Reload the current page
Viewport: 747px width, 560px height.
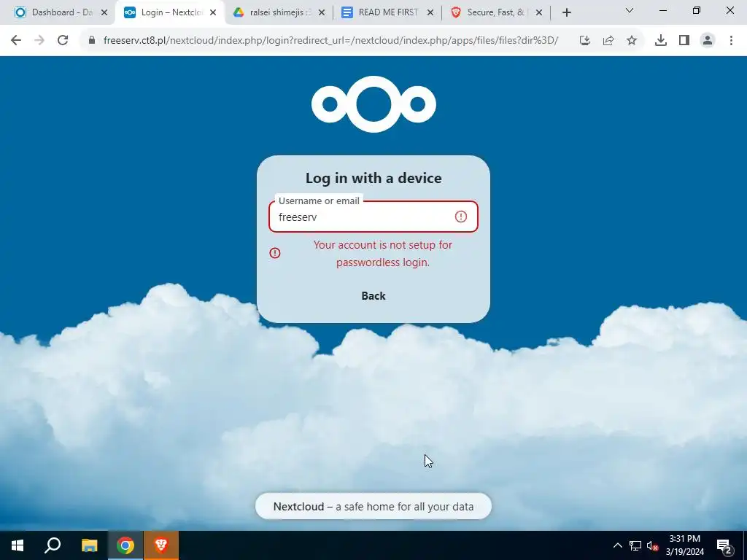(63, 41)
